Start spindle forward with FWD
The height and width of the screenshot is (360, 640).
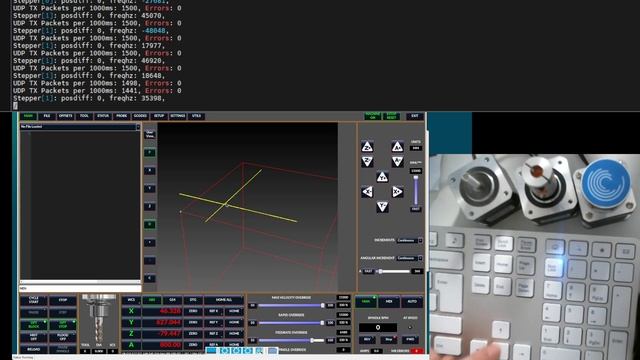[x=410, y=339]
